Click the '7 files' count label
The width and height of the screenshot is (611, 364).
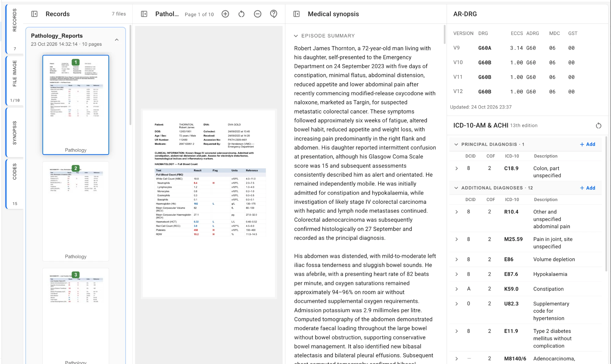[119, 14]
